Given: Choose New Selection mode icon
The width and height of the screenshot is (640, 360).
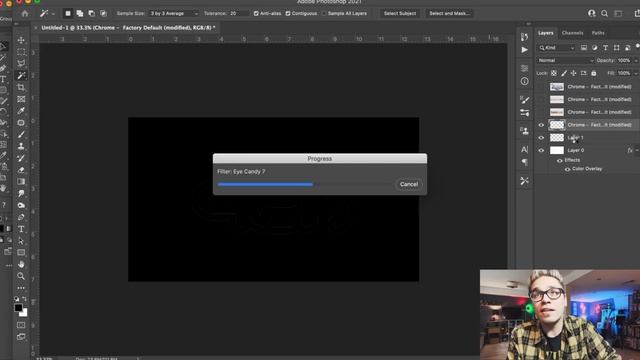Looking at the screenshot, I should coord(68,13).
